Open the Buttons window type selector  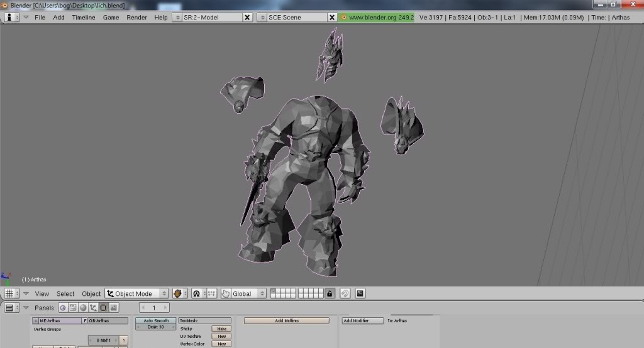pyautogui.click(x=11, y=307)
